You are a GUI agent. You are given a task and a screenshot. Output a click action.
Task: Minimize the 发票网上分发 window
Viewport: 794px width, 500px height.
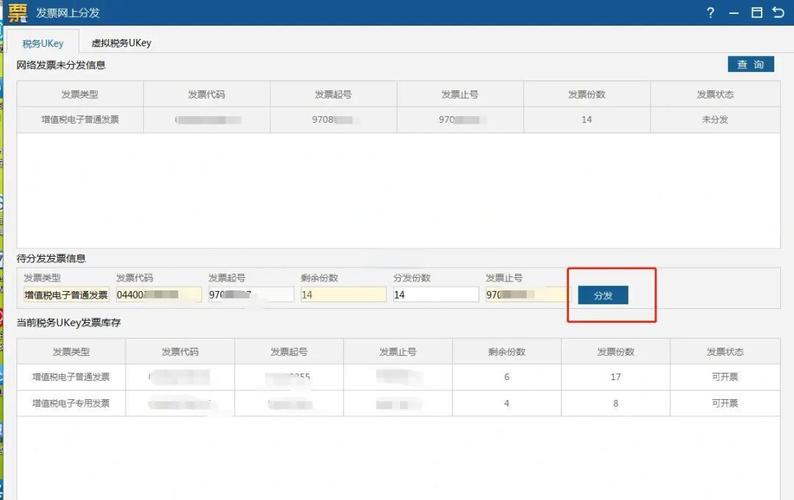(733, 13)
